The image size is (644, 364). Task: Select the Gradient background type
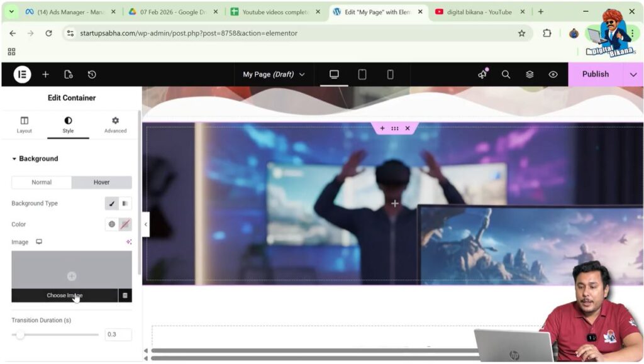[124, 203]
